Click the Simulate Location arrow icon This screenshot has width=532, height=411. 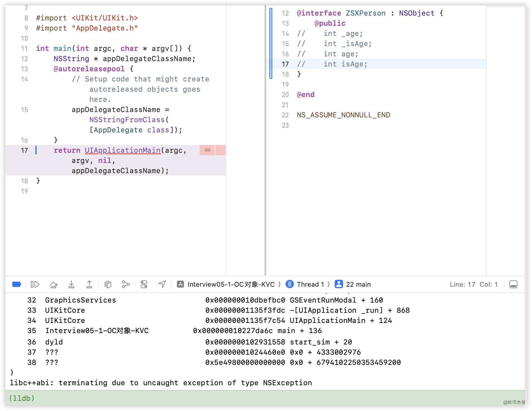click(162, 284)
